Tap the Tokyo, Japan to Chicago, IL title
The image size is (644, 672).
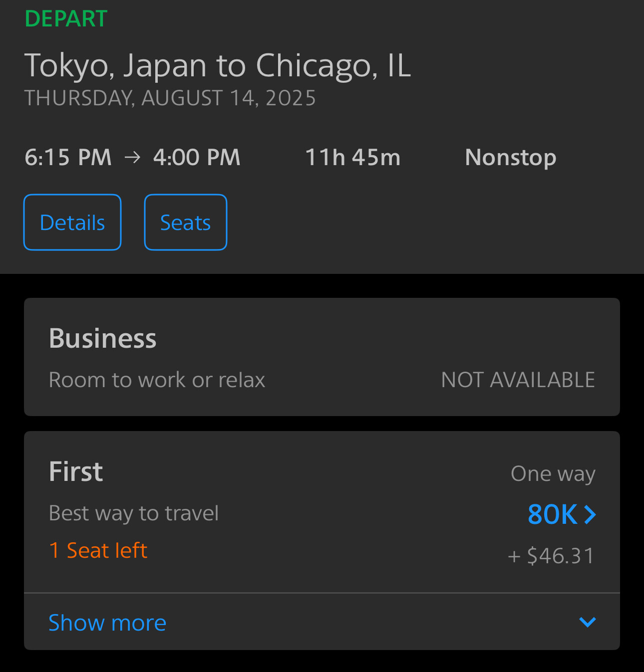click(x=218, y=65)
